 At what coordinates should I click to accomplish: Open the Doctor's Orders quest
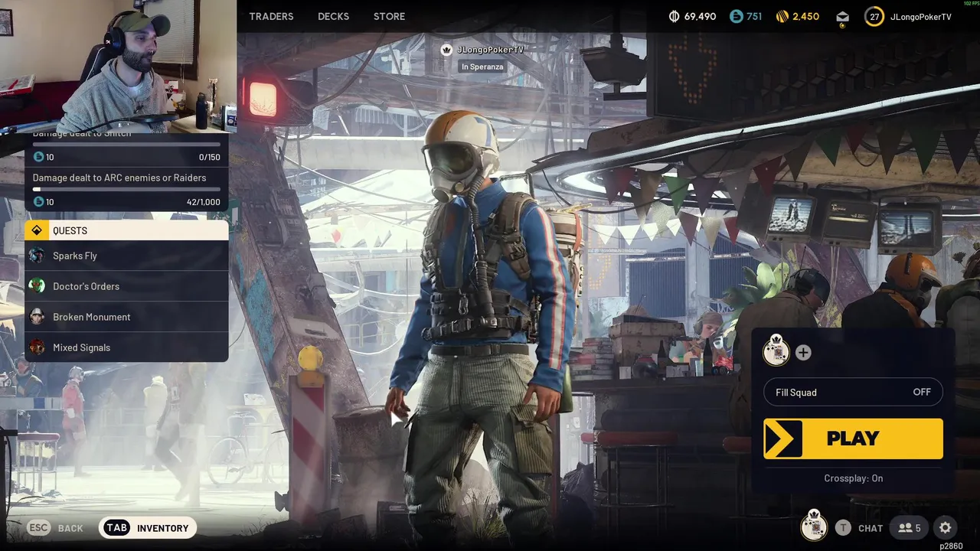coord(126,286)
